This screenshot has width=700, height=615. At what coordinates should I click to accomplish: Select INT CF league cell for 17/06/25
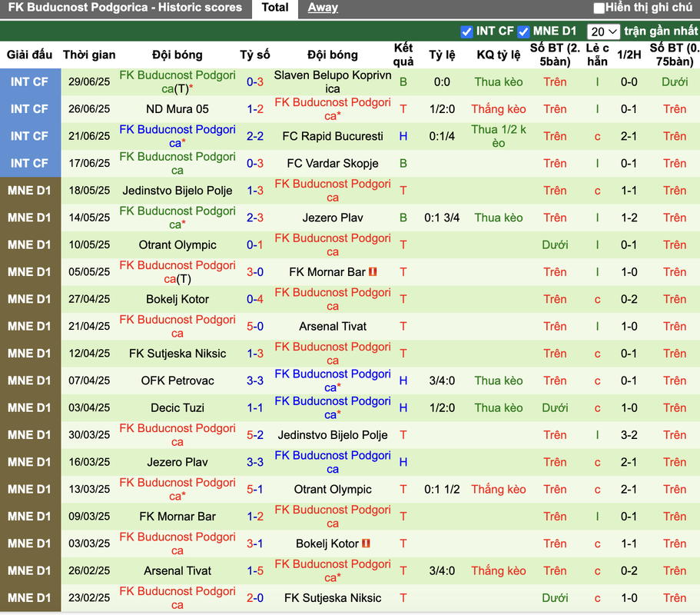coord(29,164)
